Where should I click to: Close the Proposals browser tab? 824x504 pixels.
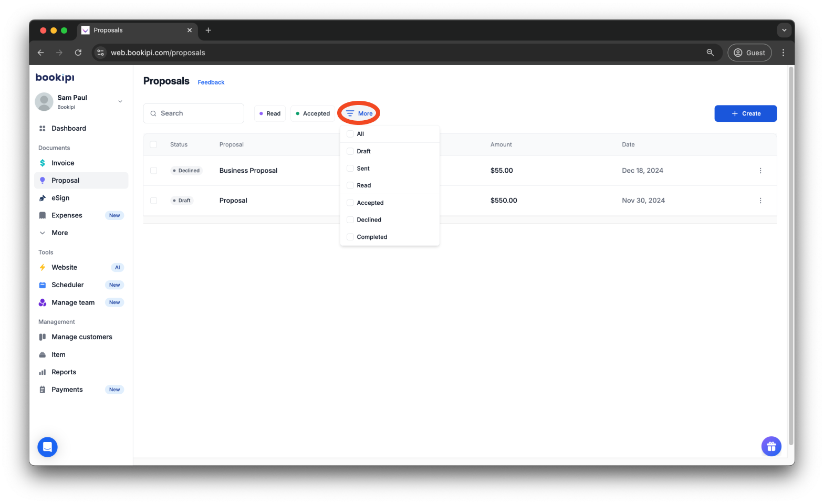coord(190,30)
